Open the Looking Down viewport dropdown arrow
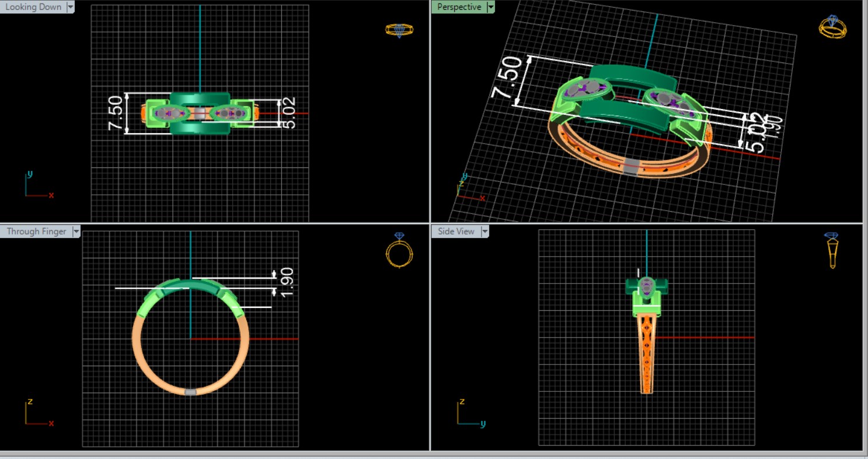Viewport: 868px width, 459px height. point(71,7)
